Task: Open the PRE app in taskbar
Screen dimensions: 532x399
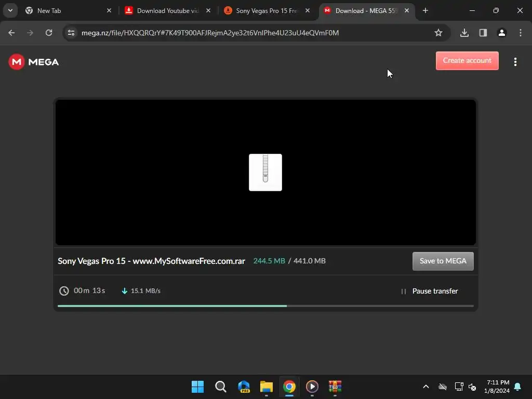Action: coord(244,387)
